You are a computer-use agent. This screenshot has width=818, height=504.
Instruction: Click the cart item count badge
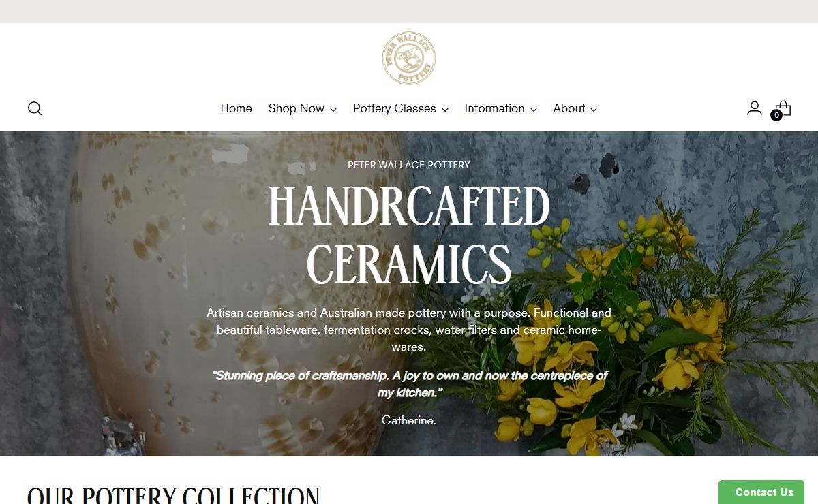[776, 115]
